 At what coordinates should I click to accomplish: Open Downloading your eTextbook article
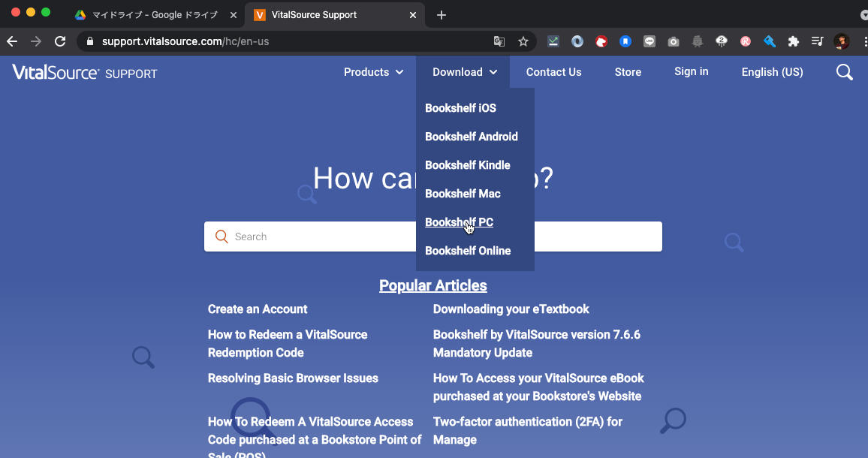(511, 309)
